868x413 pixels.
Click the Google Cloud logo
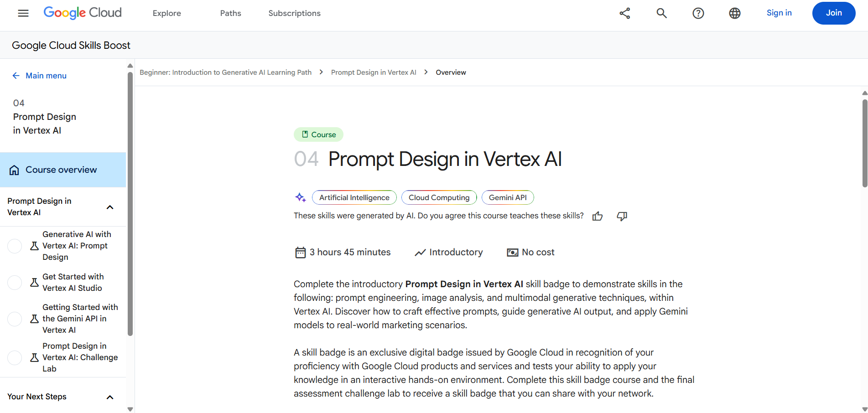coord(83,13)
